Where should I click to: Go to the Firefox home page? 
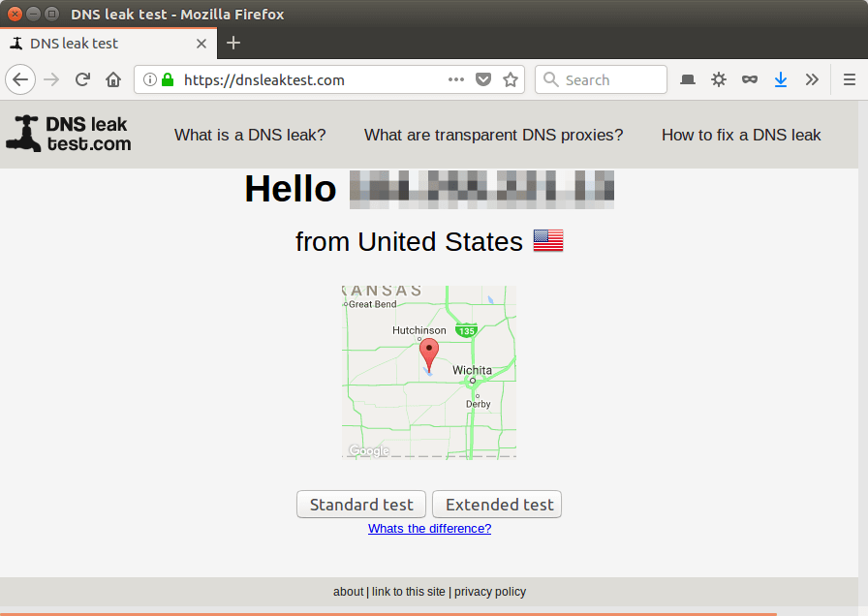point(113,79)
